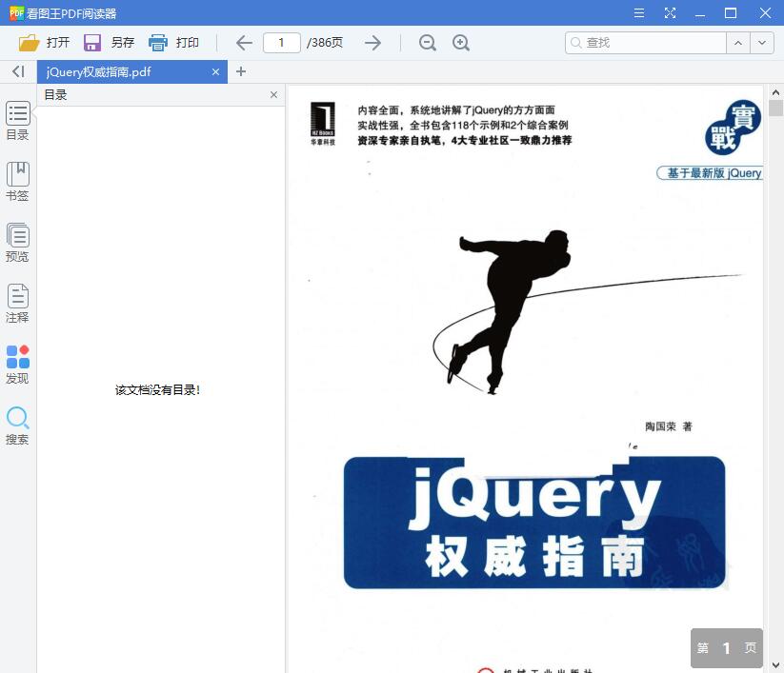Maximize the PDF reader window
This screenshot has height=673, width=784.
click(731, 13)
